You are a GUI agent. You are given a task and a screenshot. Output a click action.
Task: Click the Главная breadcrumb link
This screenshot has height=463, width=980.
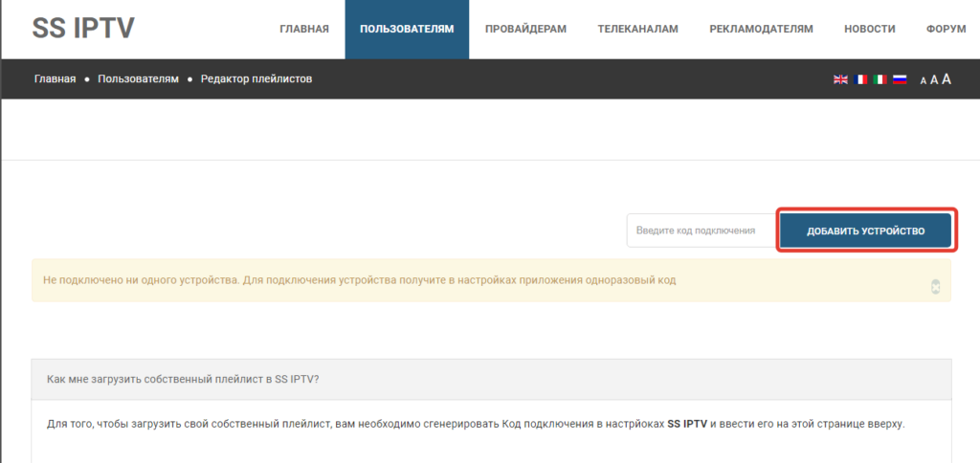pos(55,78)
